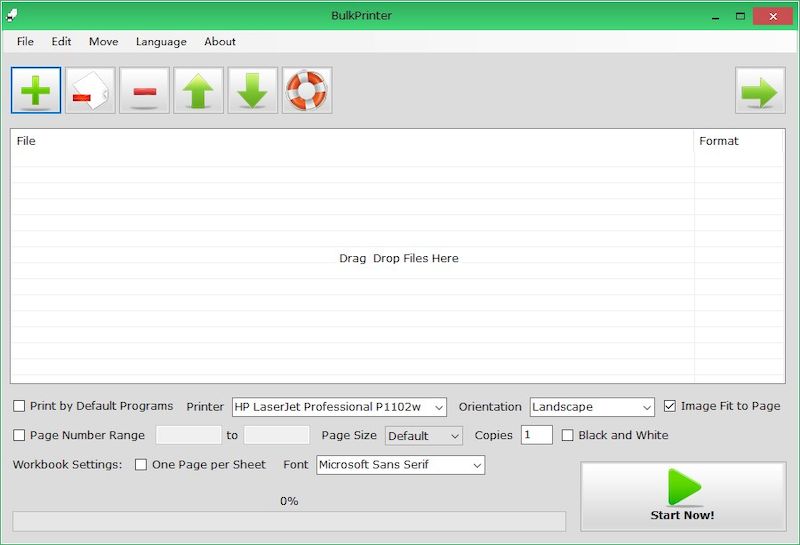The image size is (800, 545).
Task: Open the About menu
Action: point(220,41)
